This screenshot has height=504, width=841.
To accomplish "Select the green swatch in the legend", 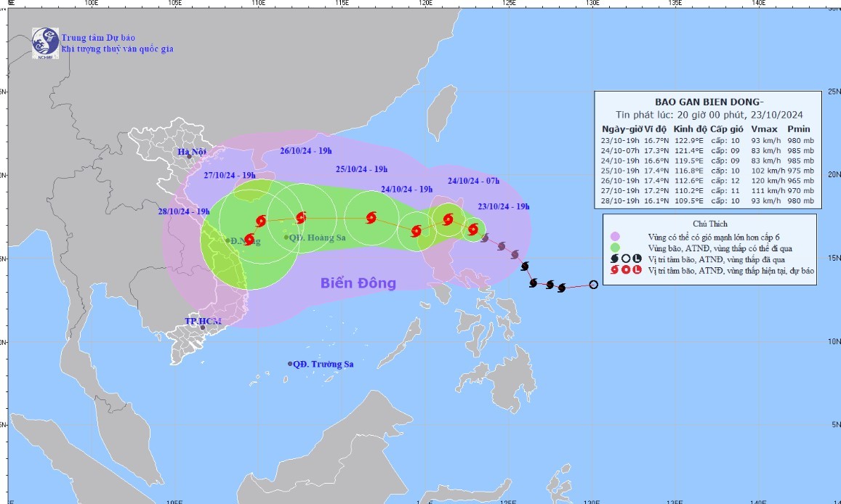I will (x=615, y=248).
